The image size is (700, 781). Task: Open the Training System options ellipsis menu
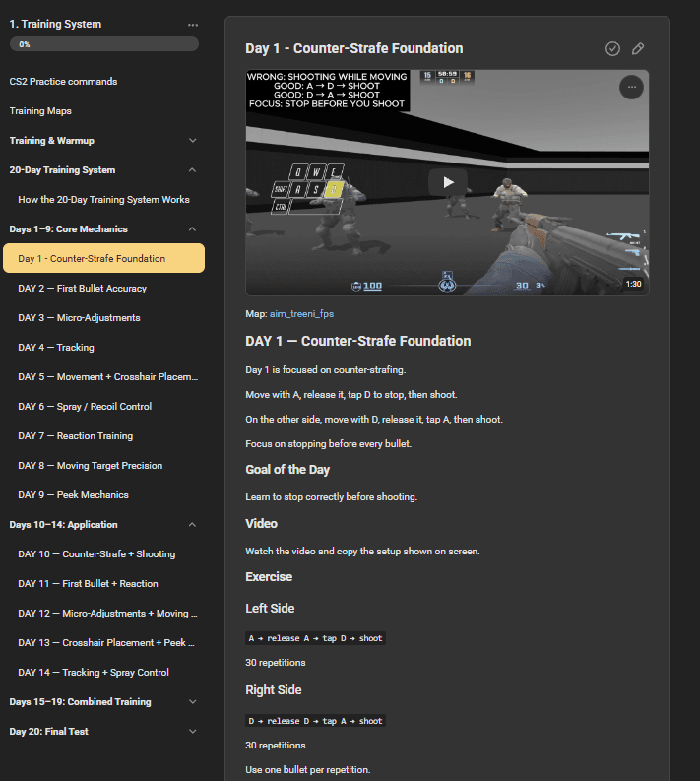[x=193, y=25]
